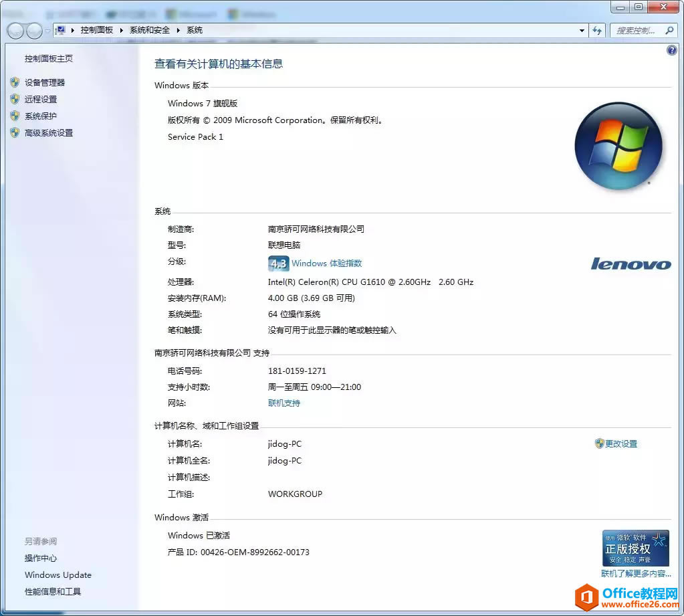Expand arrow after computer icon breadcrumb
This screenshot has width=684, height=616.
tap(72, 30)
